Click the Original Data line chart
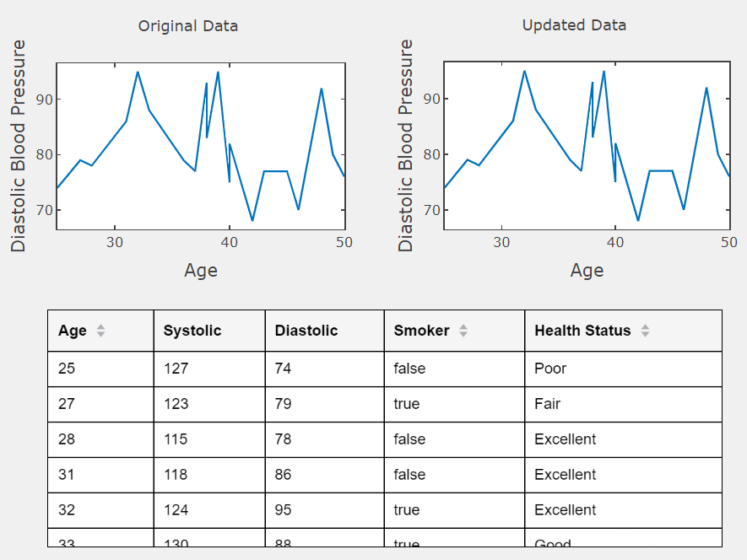Screen dimensions: 747x560 (x=201, y=146)
